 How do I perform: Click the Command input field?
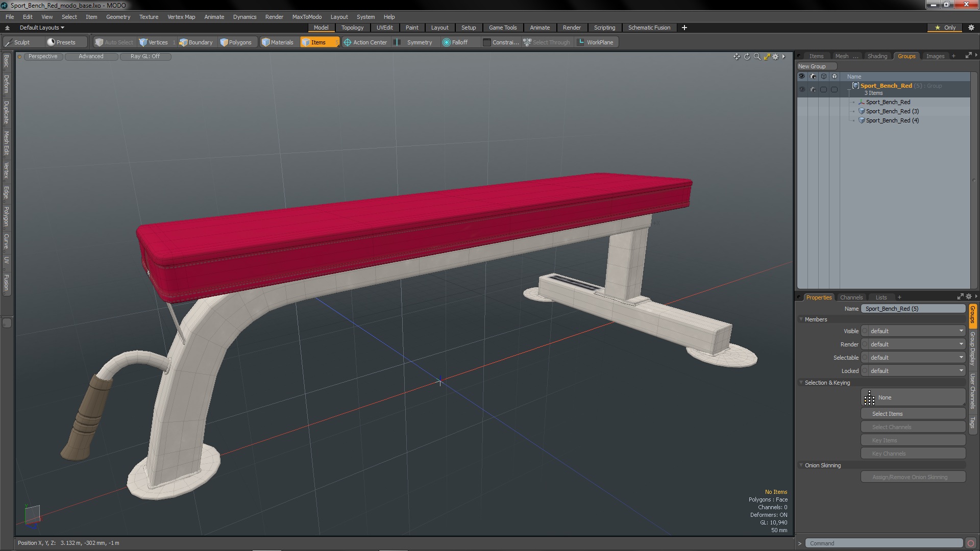pyautogui.click(x=883, y=543)
